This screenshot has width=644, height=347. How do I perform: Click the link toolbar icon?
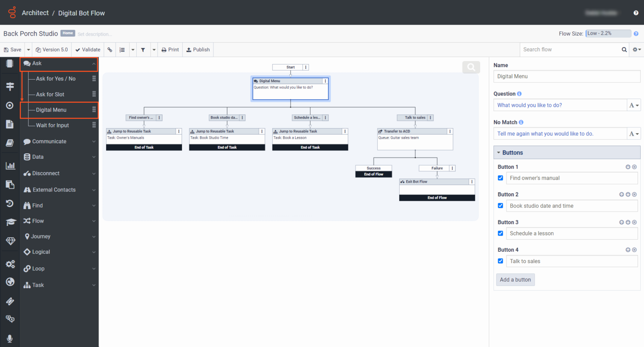point(110,49)
